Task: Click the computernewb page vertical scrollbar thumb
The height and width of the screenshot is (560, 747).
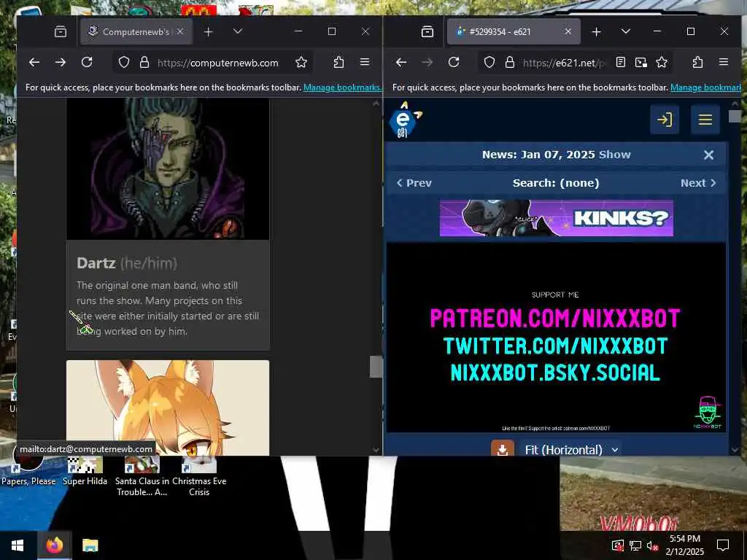Action: pyautogui.click(x=376, y=367)
